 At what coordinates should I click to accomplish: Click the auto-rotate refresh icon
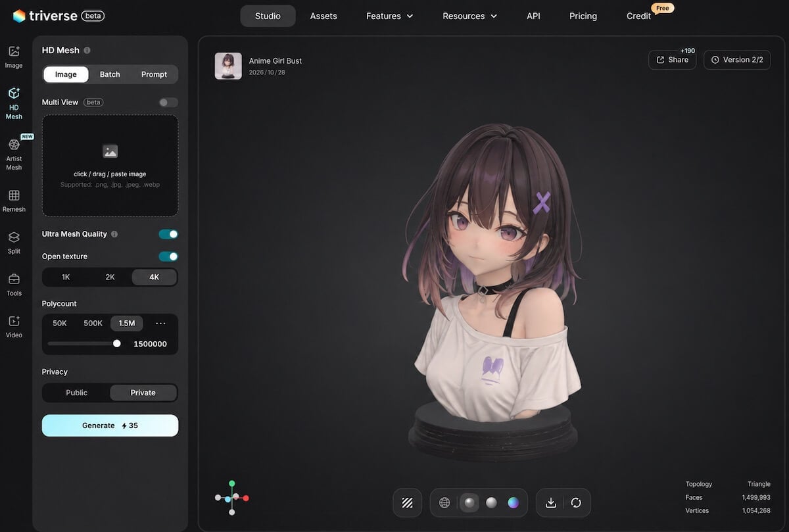[576, 503]
